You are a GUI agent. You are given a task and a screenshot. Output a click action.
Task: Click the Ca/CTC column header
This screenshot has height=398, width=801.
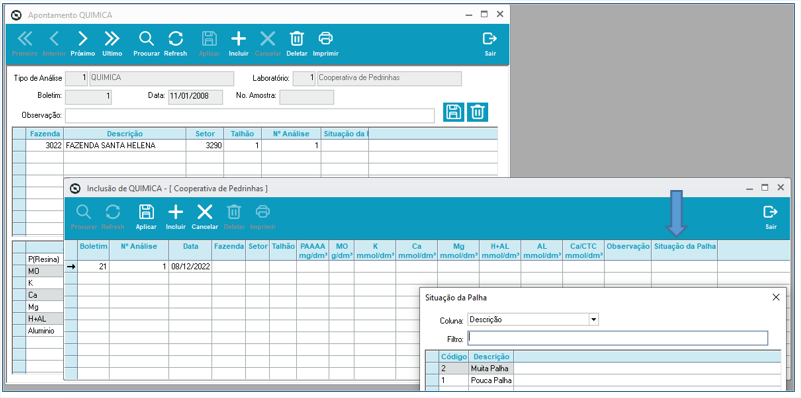[583, 250]
